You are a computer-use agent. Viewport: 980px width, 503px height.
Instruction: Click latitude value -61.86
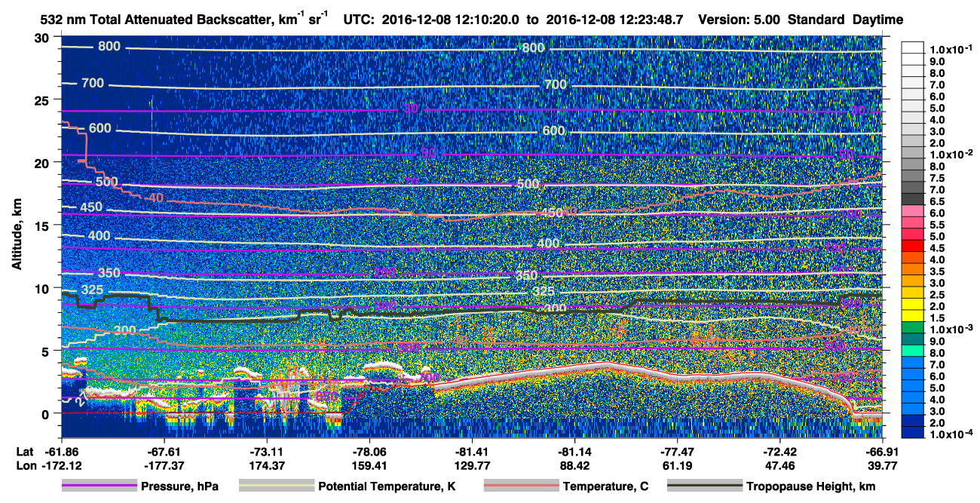point(63,452)
